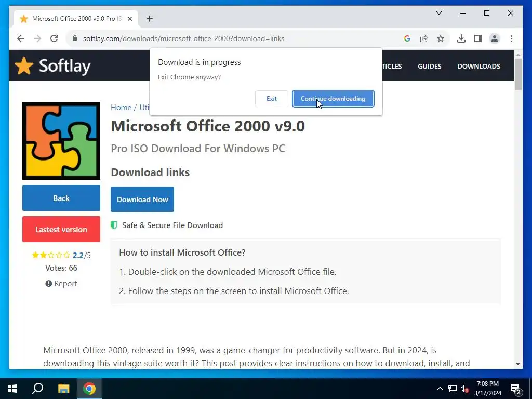Open the GUIDES menu item
The image size is (532, 399).
pyautogui.click(x=429, y=66)
